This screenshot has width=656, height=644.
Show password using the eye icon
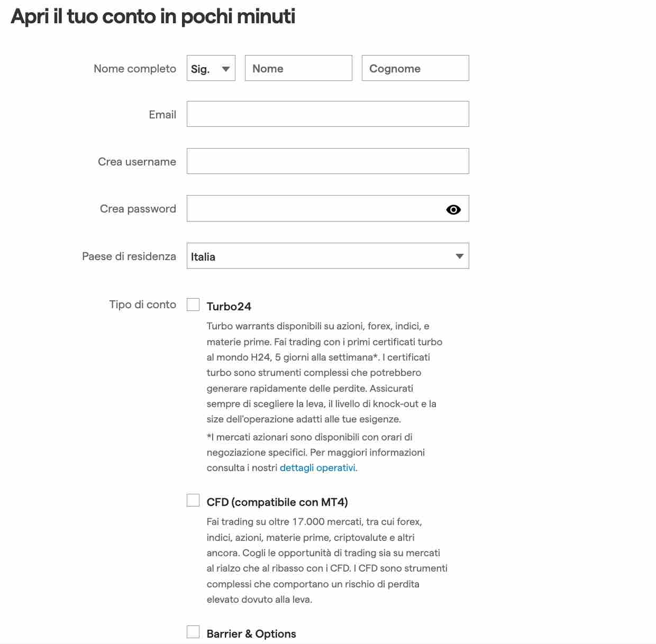[453, 209]
